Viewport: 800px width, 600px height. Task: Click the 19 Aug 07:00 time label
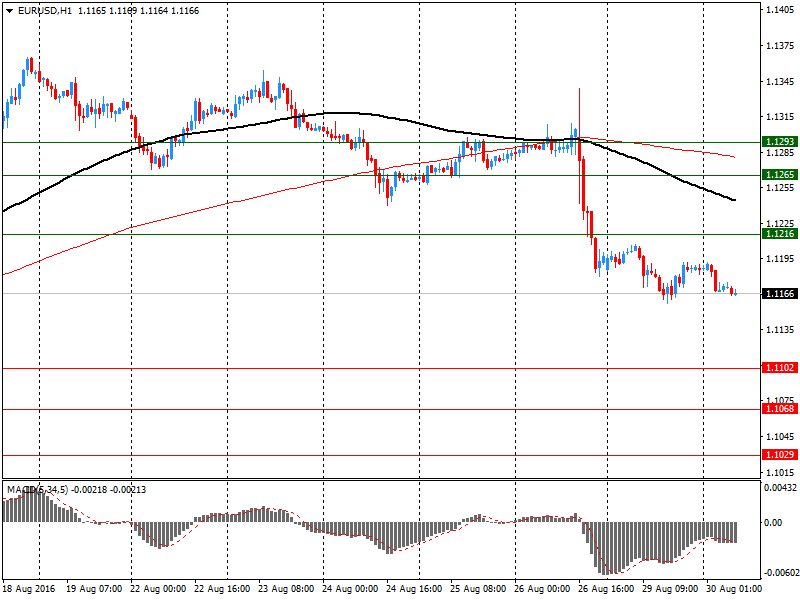pyautogui.click(x=94, y=589)
